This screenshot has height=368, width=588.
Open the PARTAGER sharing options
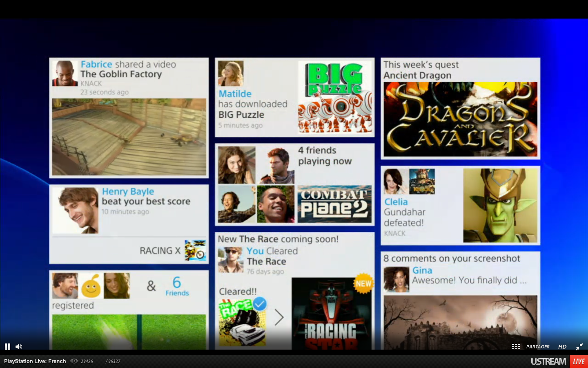click(537, 346)
